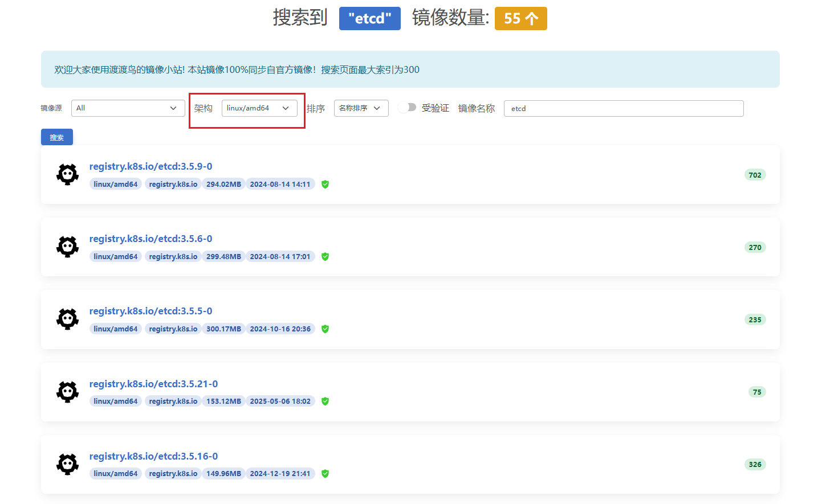Click the 2024-12-19 21:41 date tag
Image resolution: width=826 pixels, height=504 pixels.
click(x=280, y=473)
